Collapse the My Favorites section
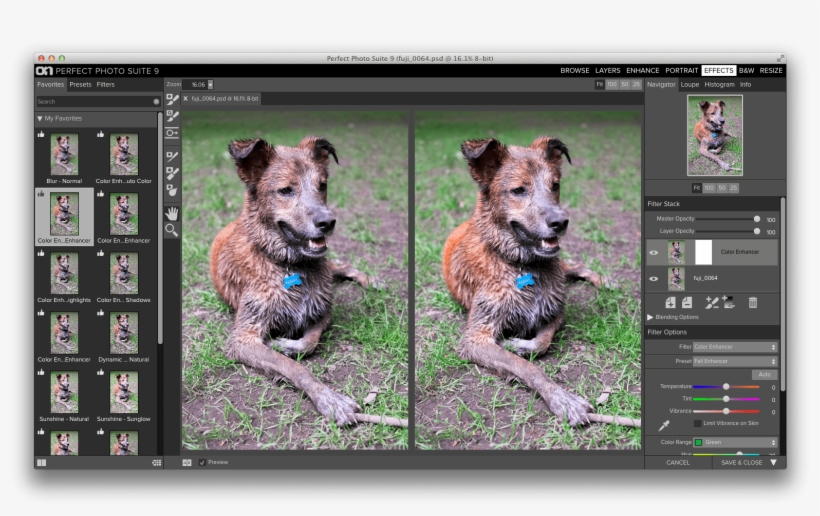The height and width of the screenshot is (516, 820). coord(40,119)
